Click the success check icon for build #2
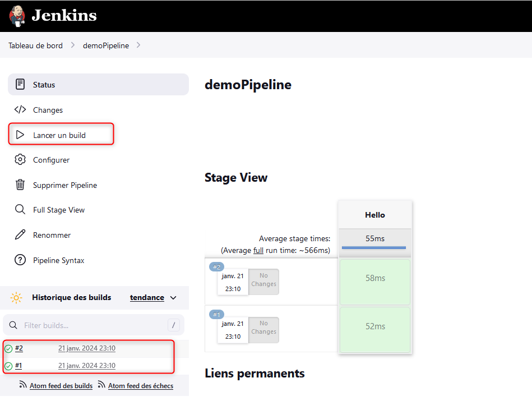Screen dimensions: 532x410 point(8,348)
